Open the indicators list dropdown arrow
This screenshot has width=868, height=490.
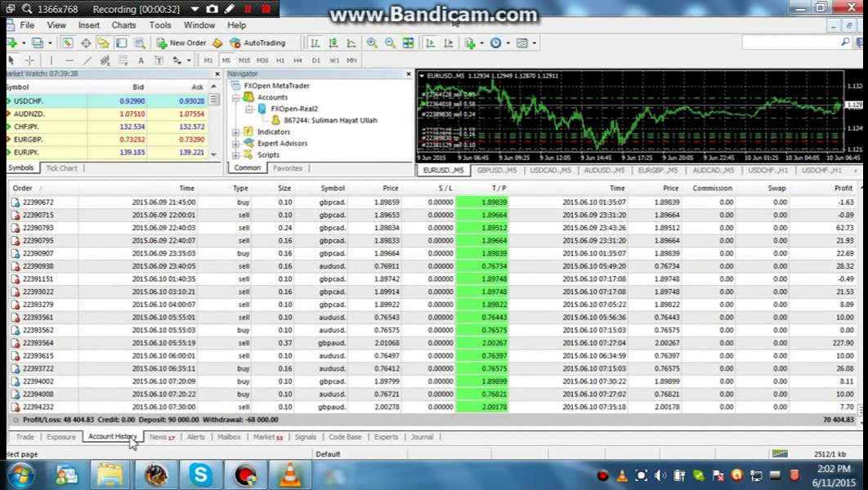click(481, 42)
